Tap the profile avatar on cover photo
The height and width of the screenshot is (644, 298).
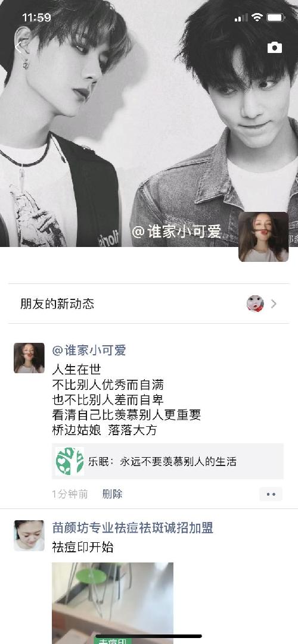pos(263,236)
